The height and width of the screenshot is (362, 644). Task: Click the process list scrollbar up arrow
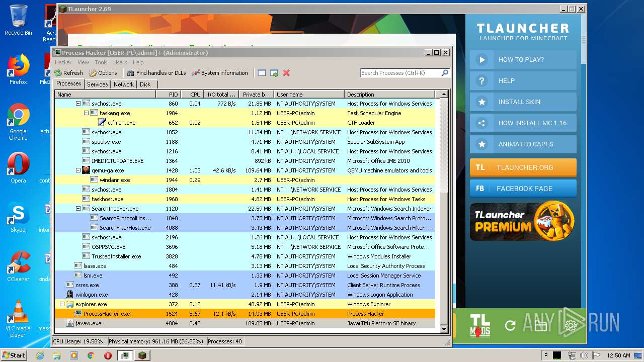[x=444, y=94]
